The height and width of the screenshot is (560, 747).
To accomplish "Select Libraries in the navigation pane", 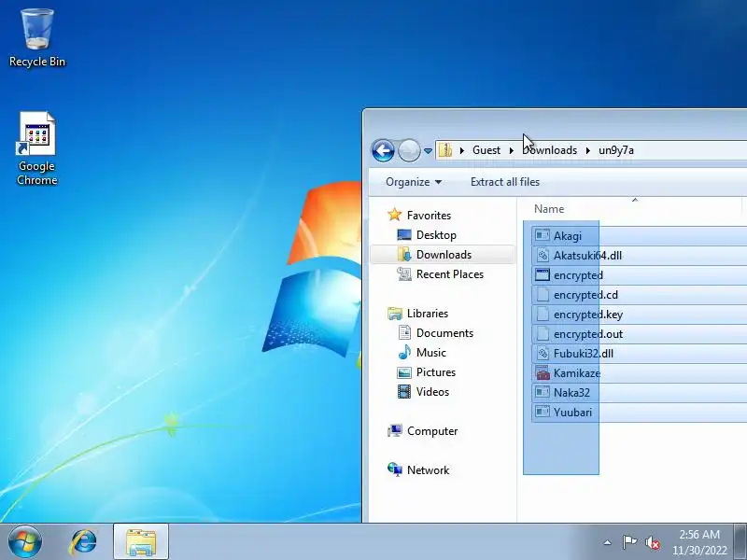I will pyautogui.click(x=428, y=314).
